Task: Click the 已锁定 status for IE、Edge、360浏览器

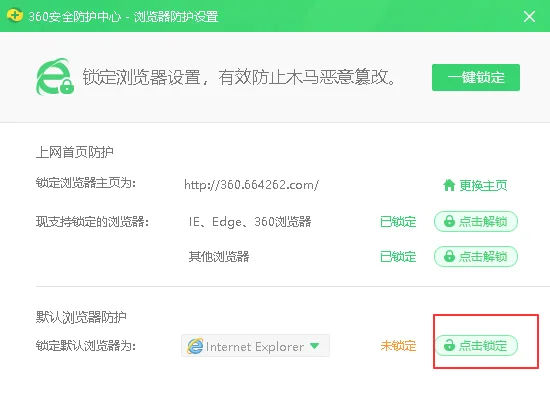Action: 398,222
